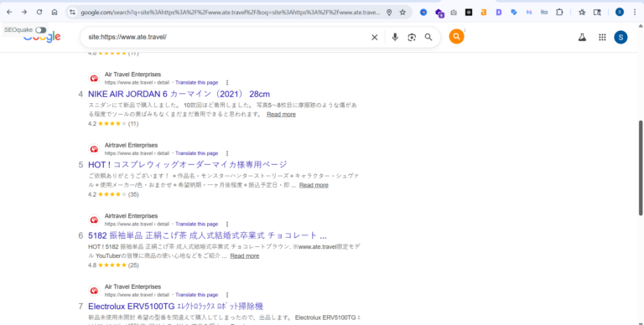View site information icon in address bar

pyautogui.click(x=72, y=13)
